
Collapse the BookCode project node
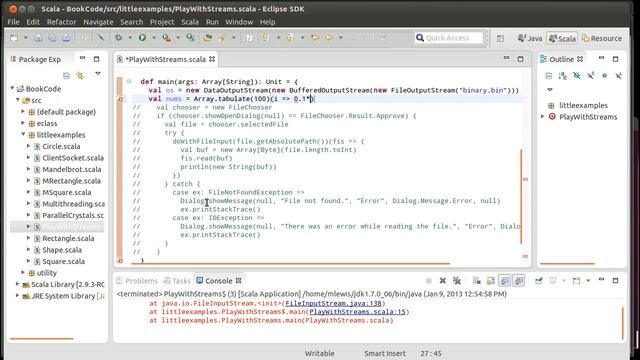(12, 88)
